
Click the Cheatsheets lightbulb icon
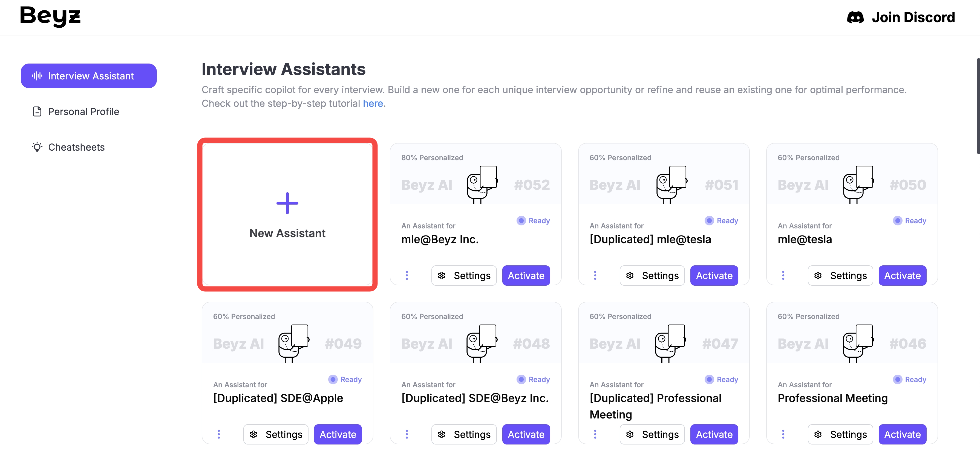point(37,147)
